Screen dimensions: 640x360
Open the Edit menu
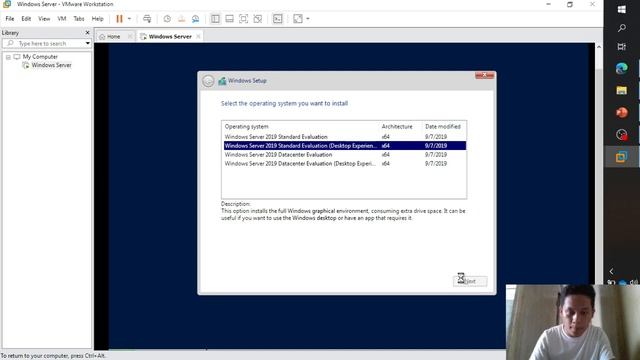(26, 19)
